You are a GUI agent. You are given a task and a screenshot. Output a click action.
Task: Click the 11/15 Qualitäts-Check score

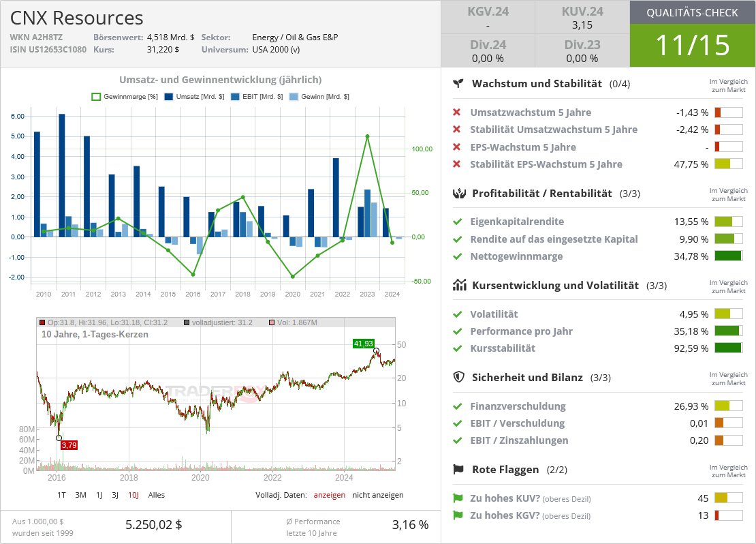click(x=693, y=46)
